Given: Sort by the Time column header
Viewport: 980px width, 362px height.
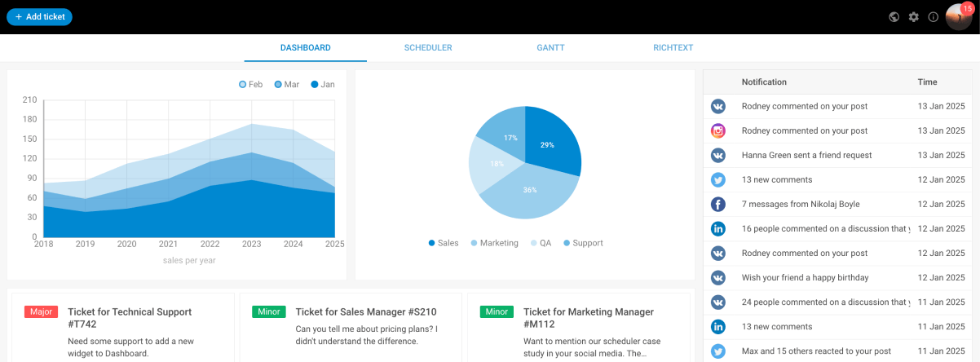Looking at the screenshot, I should [927, 82].
